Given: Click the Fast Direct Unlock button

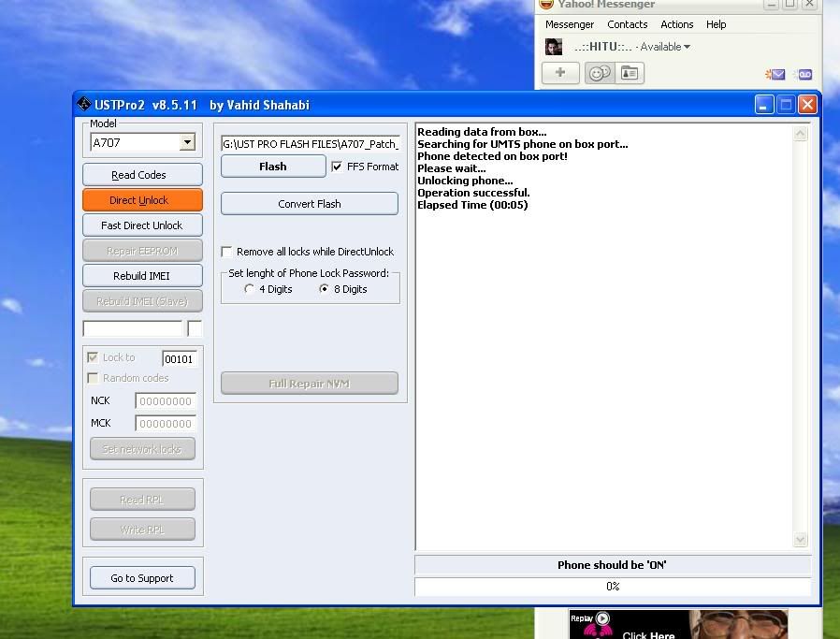Looking at the screenshot, I should 142,225.
